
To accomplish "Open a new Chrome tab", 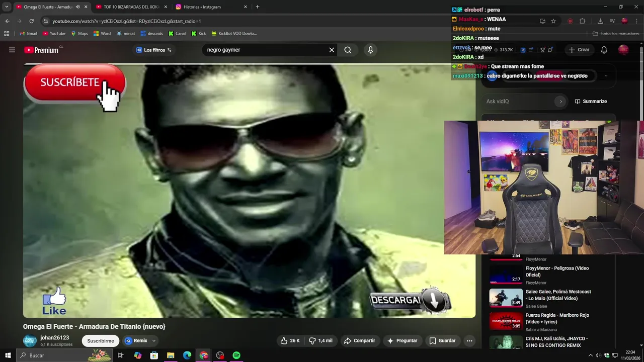I will [x=258, y=7].
